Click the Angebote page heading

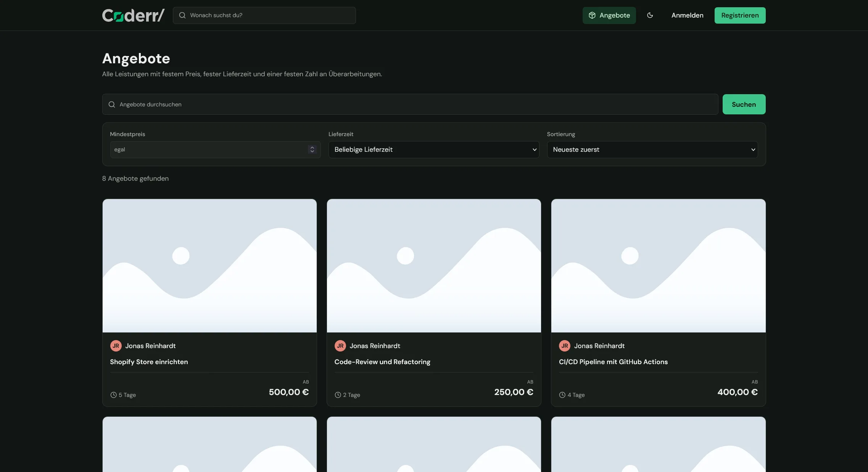[136, 58]
